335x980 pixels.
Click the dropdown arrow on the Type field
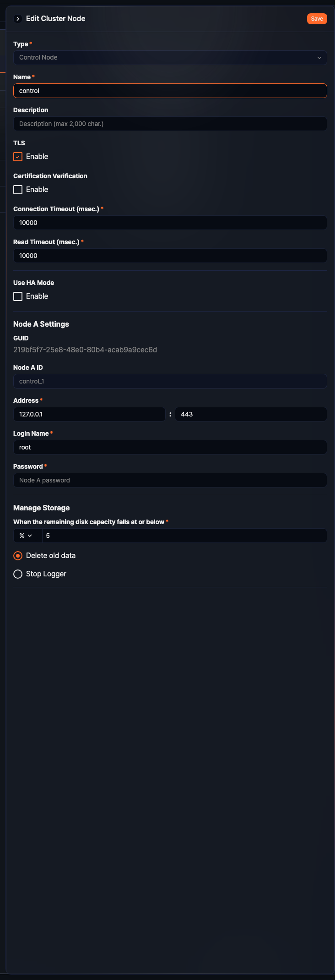319,58
